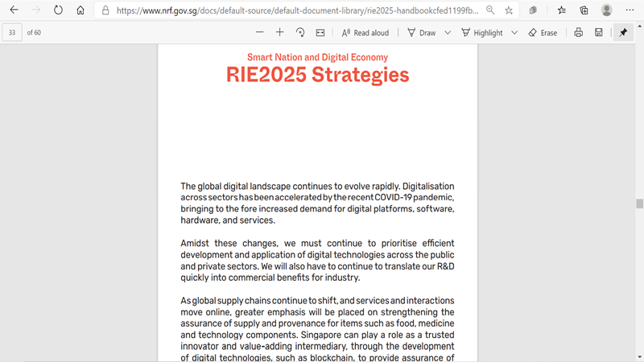This screenshot has width=644, height=362.
Task: Zoom in the PDF document
Action: point(279,32)
